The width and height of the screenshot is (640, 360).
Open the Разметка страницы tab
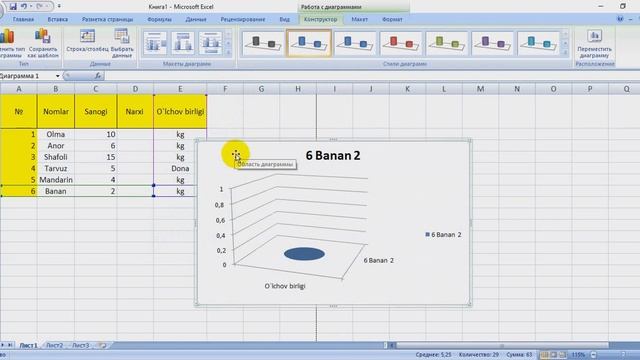[107, 19]
